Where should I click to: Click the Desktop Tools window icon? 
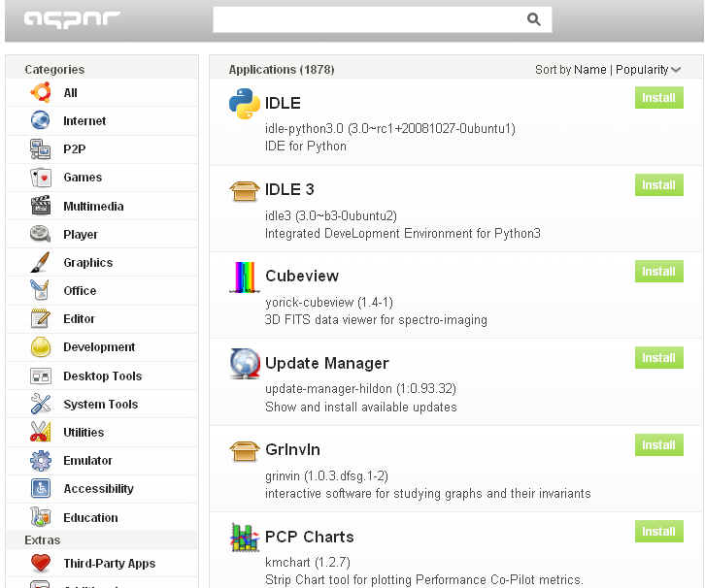click(41, 376)
